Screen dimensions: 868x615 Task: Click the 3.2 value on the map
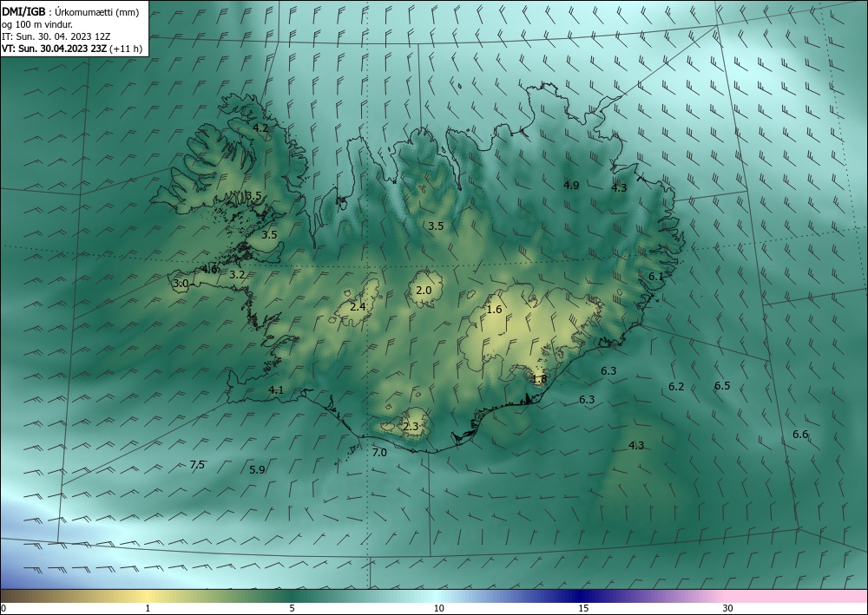coord(237,274)
